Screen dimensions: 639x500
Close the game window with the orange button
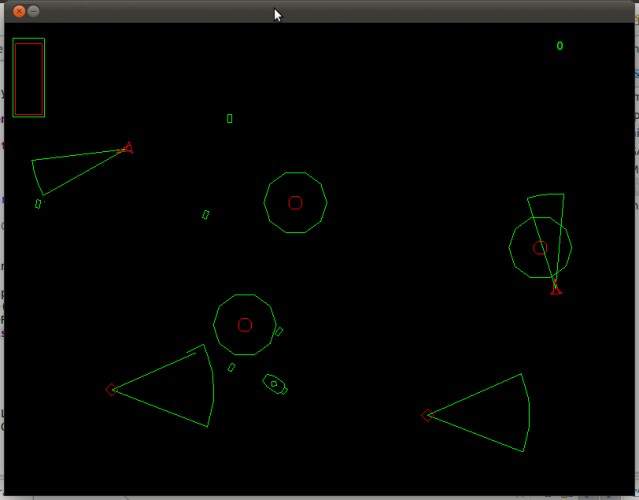(x=19, y=11)
